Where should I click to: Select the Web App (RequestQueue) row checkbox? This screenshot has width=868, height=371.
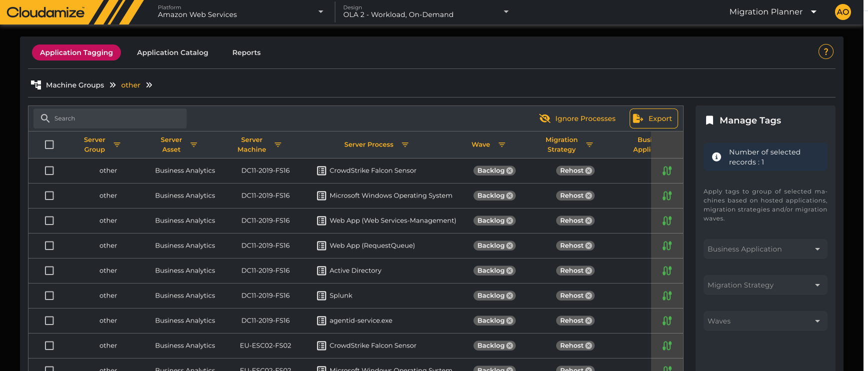pos(49,245)
